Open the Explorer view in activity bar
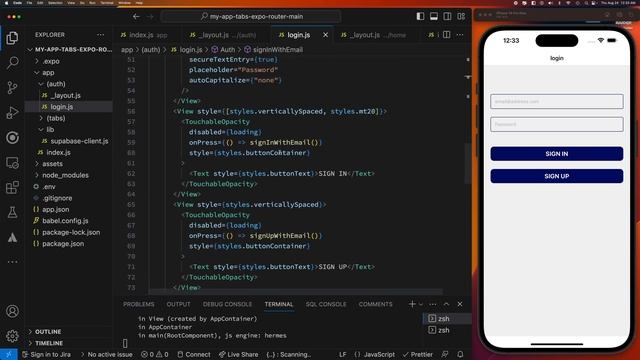 (x=12, y=38)
